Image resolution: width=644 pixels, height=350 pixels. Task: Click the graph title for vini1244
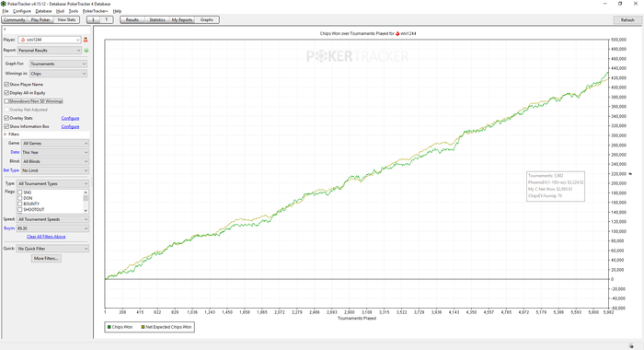pos(368,33)
